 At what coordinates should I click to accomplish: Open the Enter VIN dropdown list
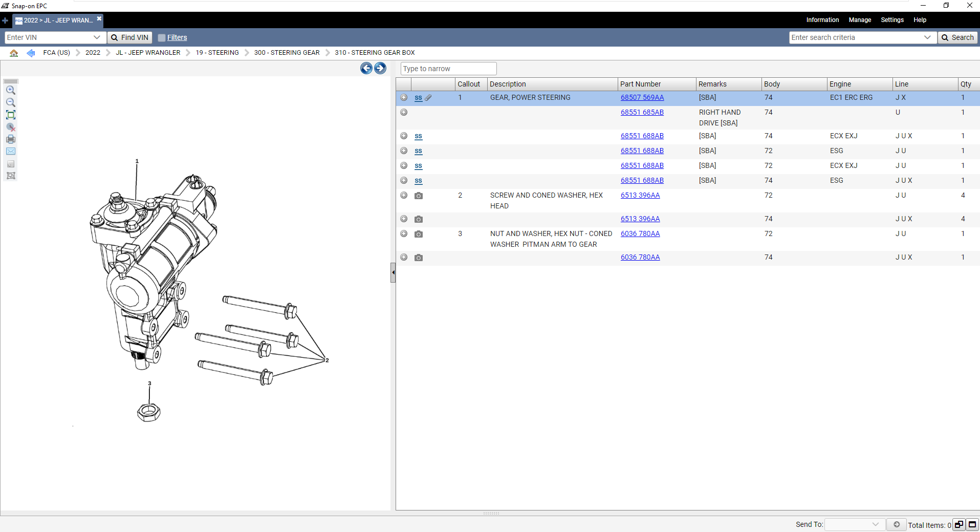(x=97, y=37)
